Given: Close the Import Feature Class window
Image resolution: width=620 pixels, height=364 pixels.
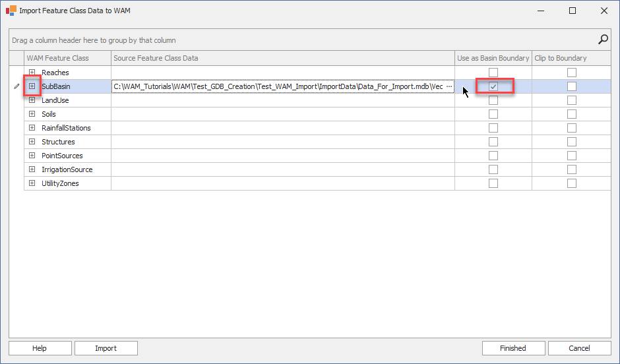Looking at the screenshot, I should 604,11.
